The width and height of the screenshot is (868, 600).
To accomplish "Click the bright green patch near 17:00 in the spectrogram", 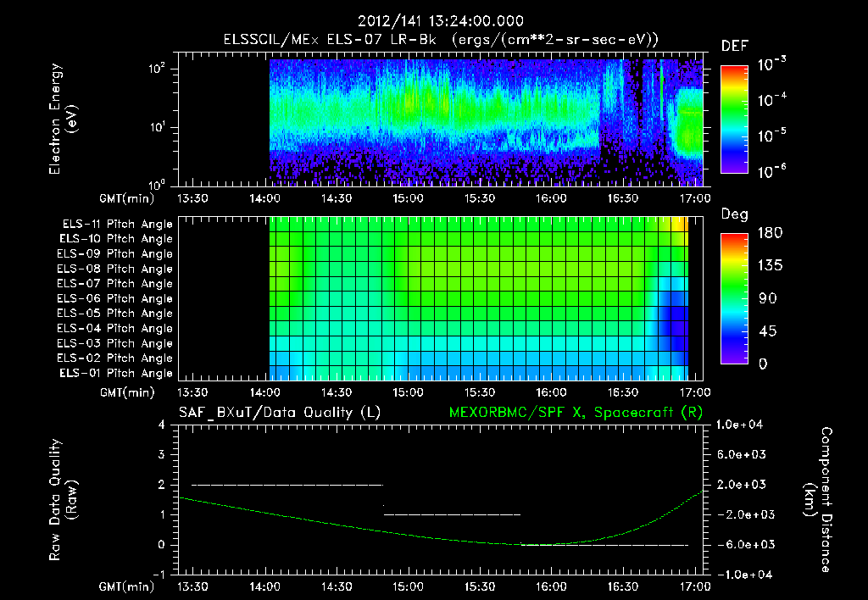I will (689, 123).
